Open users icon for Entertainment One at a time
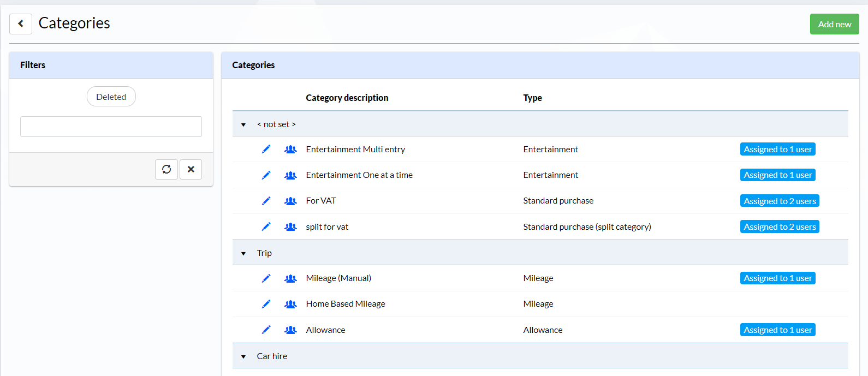868x376 pixels. coord(290,175)
